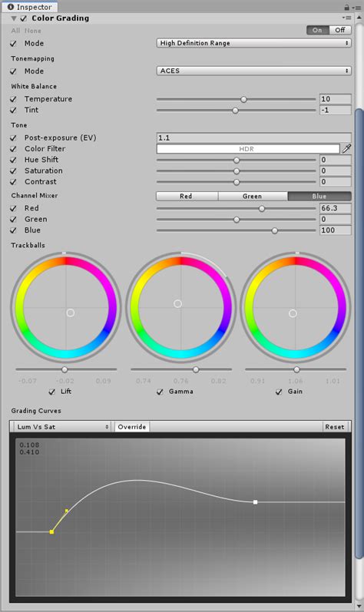Image resolution: width=364 pixels, height=612 pixels.
Task: Toggle the Tonemapping Mode override checkbox
Action: pyautogui.click(x=14, y=71)
